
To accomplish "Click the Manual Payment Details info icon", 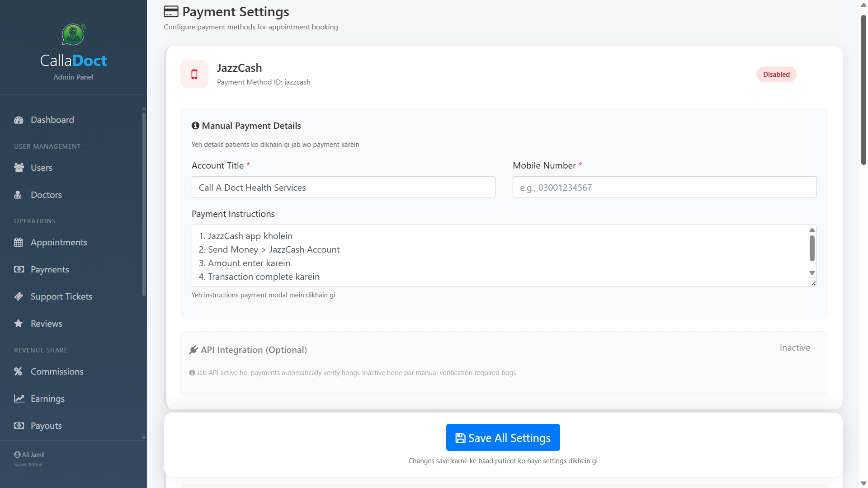I will pos(195,126).
